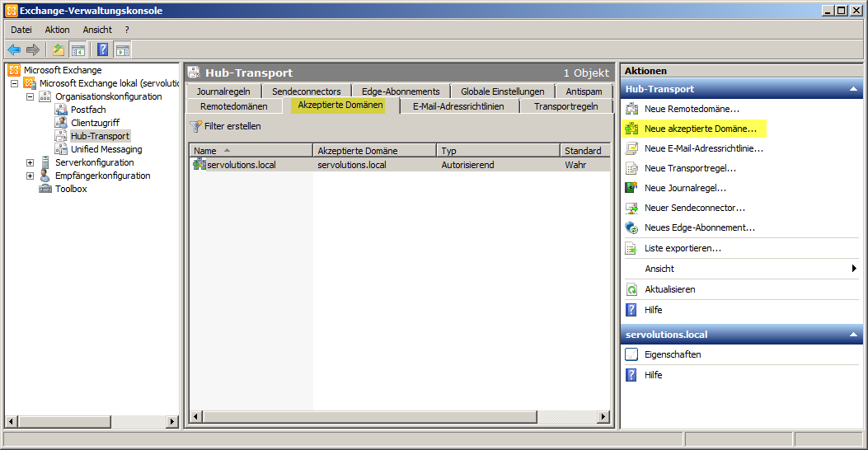Click the Unified Messaging icon
Screen dimensions: 868x450
tap(61, 149)
